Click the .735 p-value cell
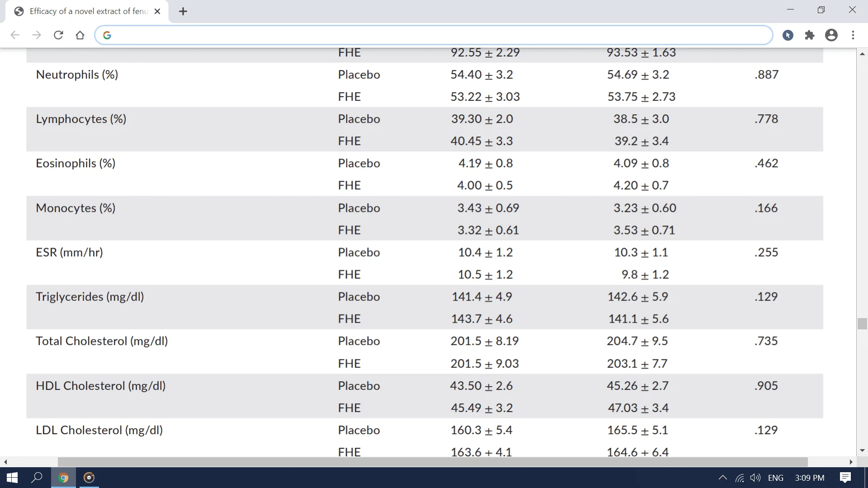Image resolution: width=868 pixels, height=488 pixels. [x=766, y=341]
